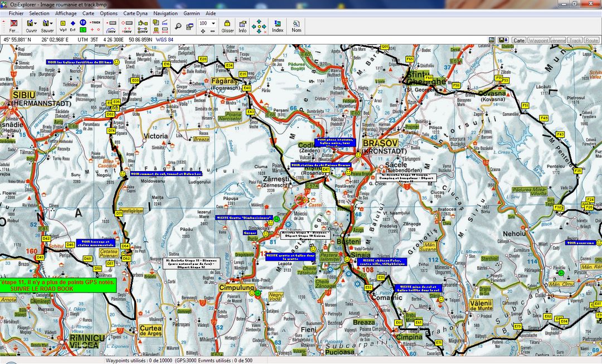Open the Carte menu

click(x=88, y=13)
